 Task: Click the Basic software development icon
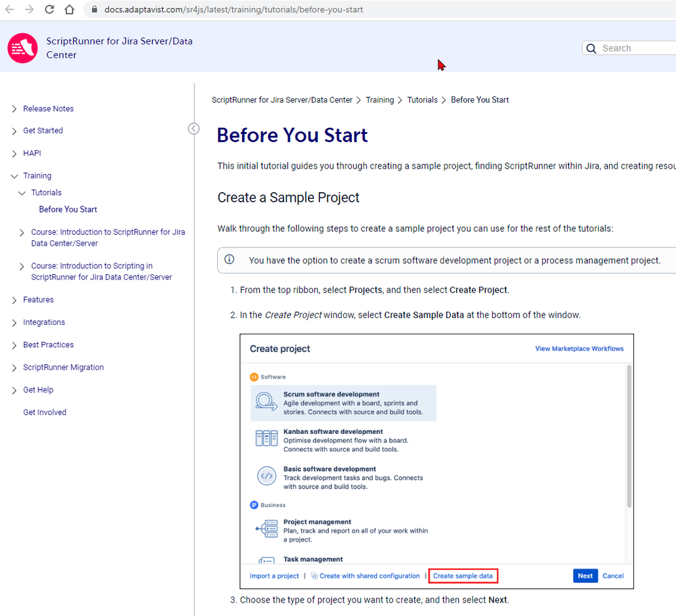pyautogui.click(x=267, y=476)
